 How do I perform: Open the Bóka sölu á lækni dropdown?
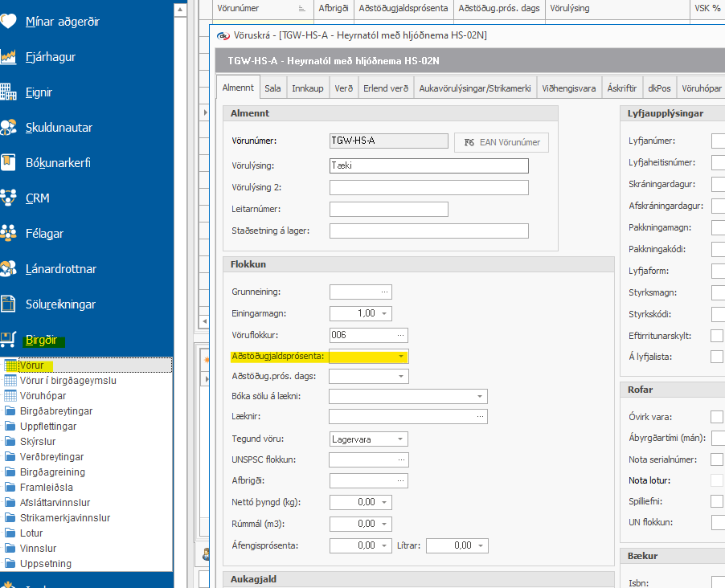point(480,396)
